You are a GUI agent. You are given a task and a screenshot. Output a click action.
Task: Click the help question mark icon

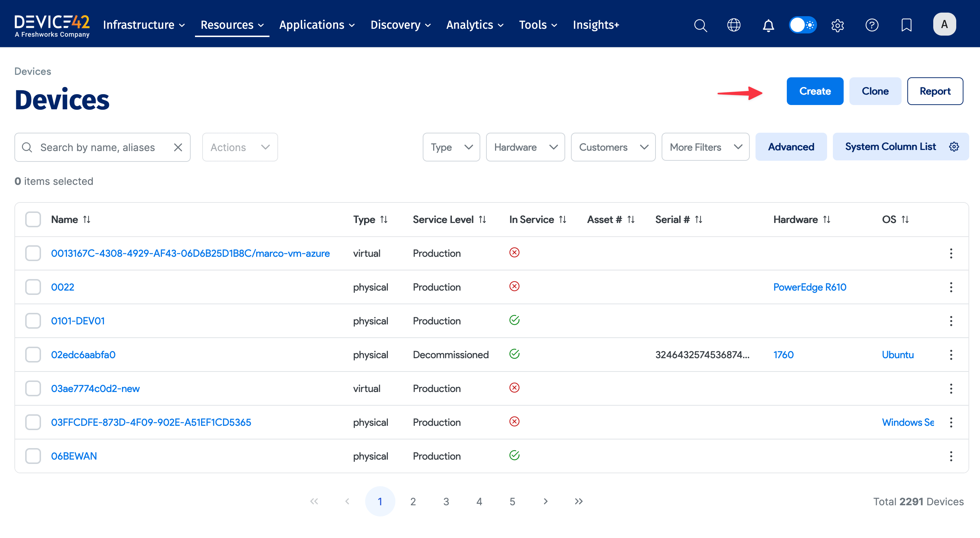872,25
